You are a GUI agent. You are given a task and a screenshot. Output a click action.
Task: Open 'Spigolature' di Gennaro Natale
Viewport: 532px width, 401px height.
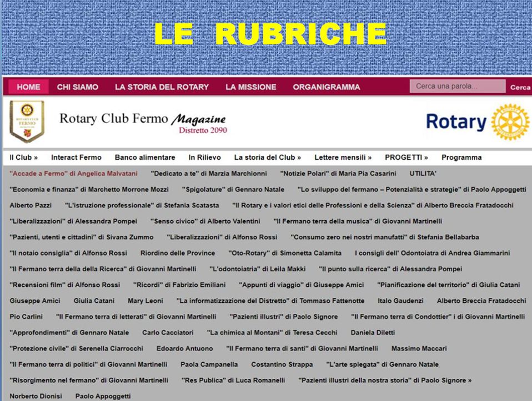coord(233,190)
